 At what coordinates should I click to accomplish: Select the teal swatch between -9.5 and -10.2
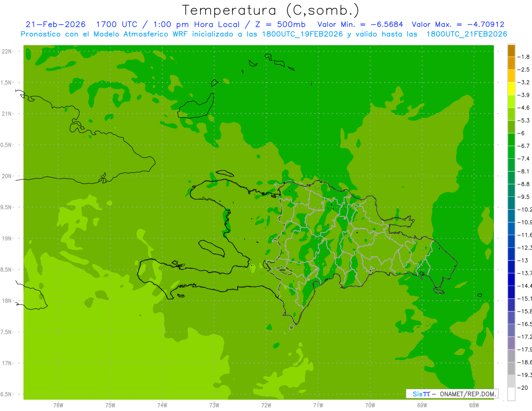click(x=511, y=203)
